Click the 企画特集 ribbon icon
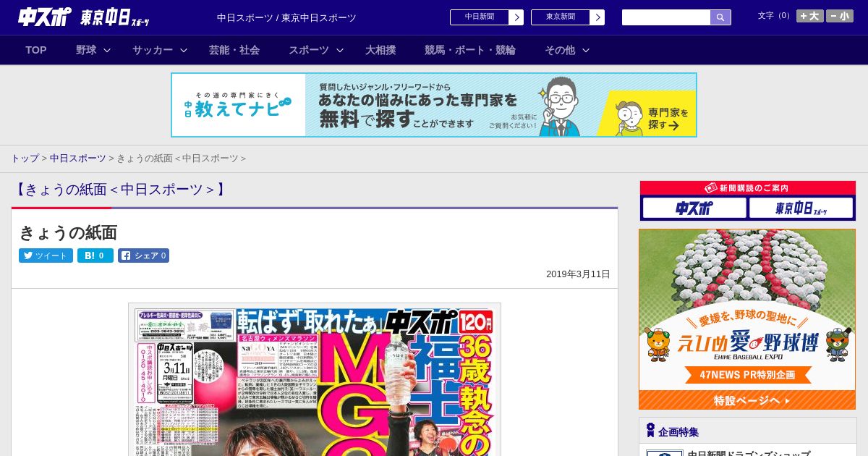 [650, 431]
